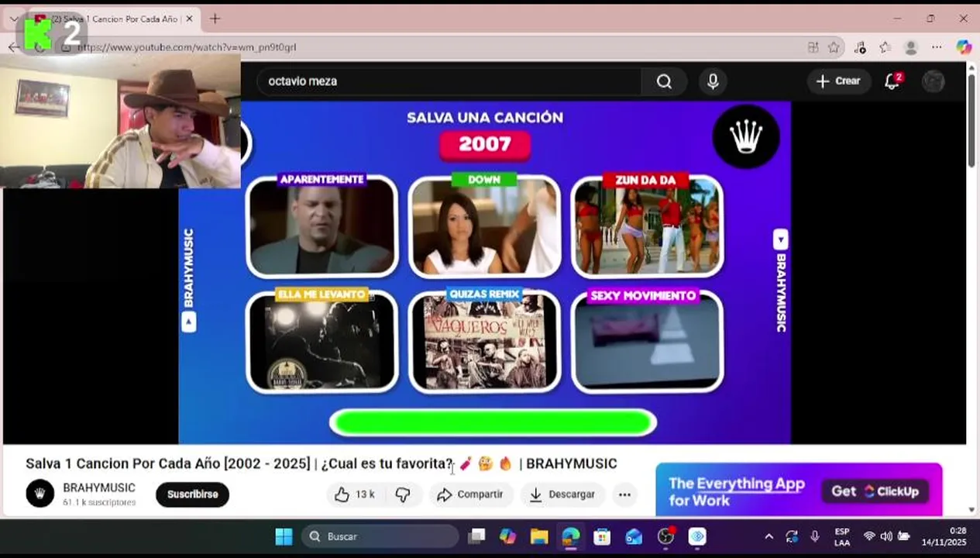This screenshot has height=558, width=980.
Task: Open more actions (three dots) under video
Action: [624, 494]
